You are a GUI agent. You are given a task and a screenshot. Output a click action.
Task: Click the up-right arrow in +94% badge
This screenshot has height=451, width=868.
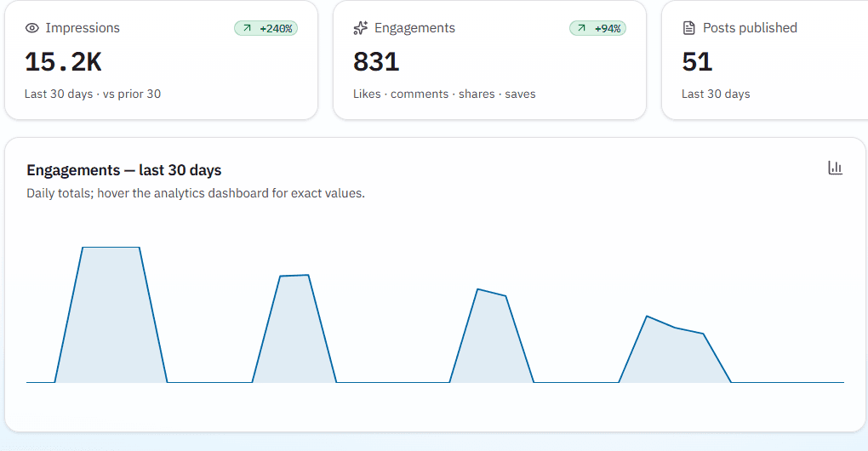[x=581, y=28]
